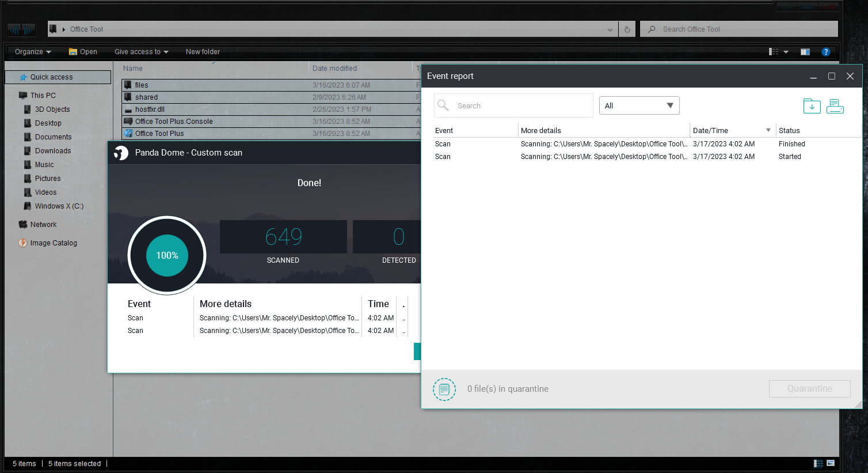Select Downloads in the navigation pane

pos(53,151)
